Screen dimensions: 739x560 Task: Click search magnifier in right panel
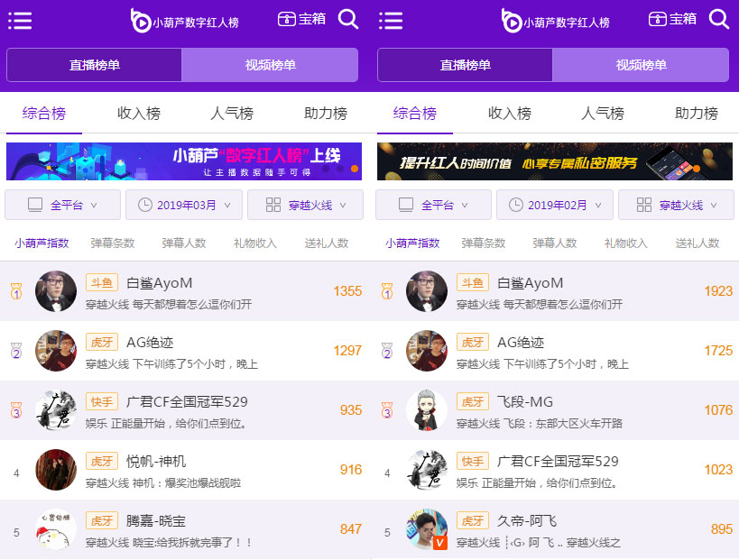click(719, 19)
